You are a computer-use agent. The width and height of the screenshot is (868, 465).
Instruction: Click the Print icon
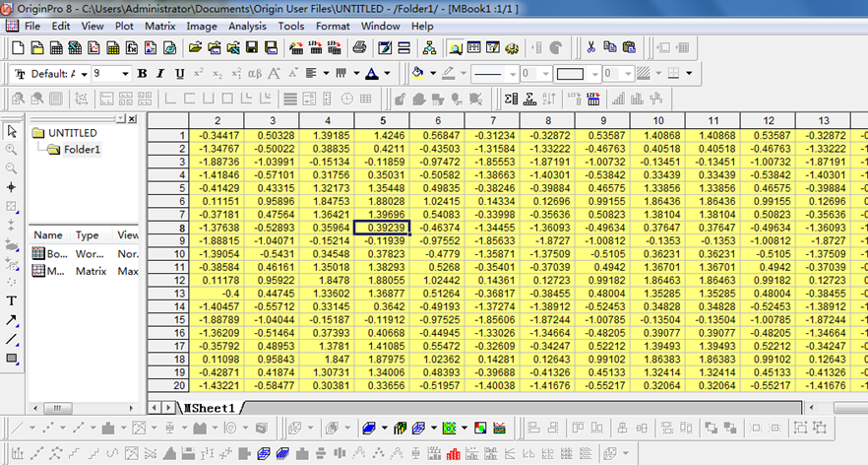pos(359,48)
